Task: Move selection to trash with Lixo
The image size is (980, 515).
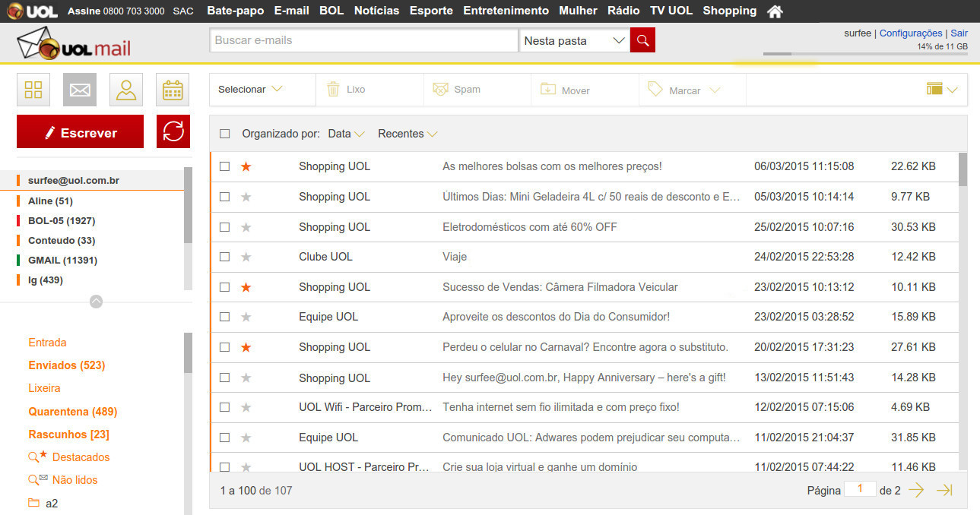Action: (346, 90)
